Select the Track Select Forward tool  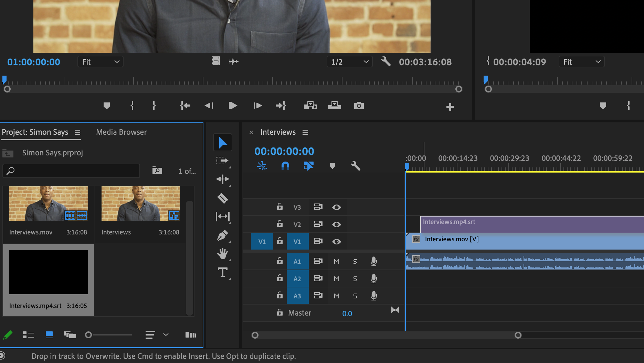[222, 161]
